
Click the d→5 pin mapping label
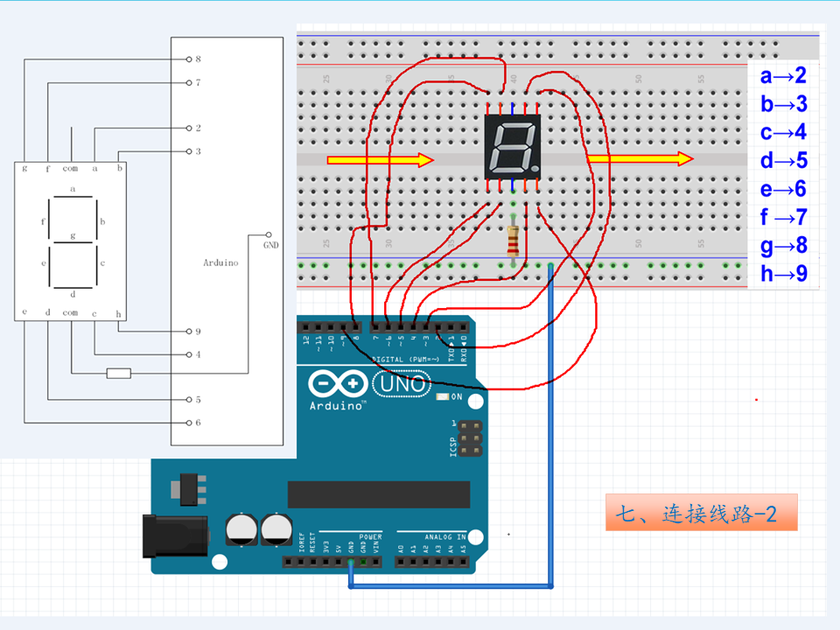pos(783,161)
